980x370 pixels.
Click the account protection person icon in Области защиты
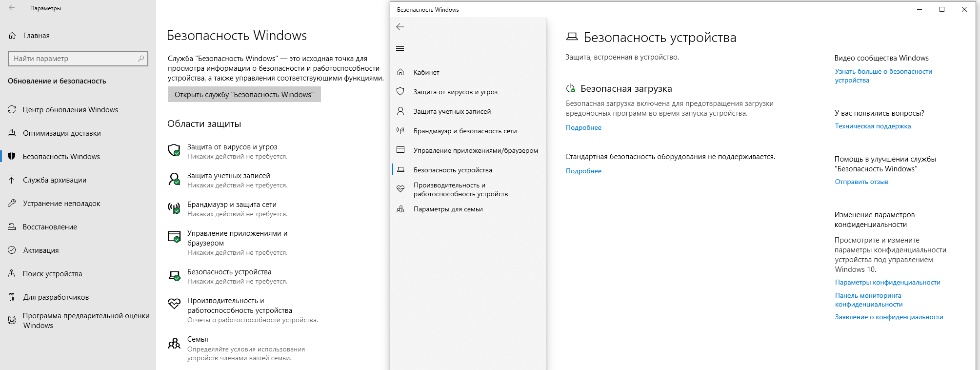(174, 179)
